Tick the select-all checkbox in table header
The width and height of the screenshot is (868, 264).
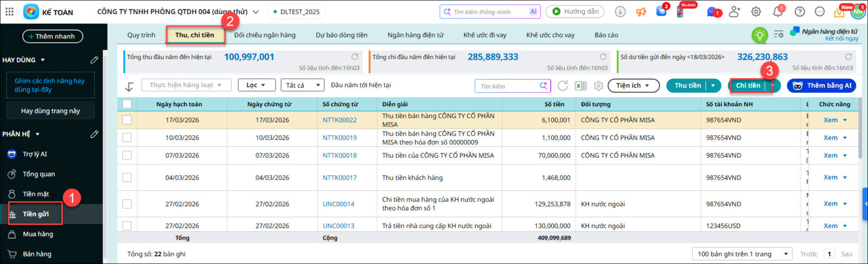click(x=127, y=104)
